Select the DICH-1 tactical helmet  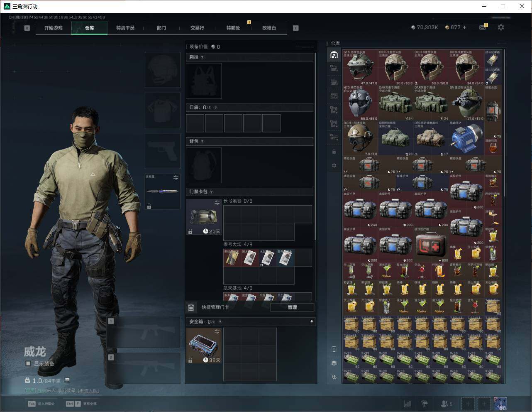(360, 138)
